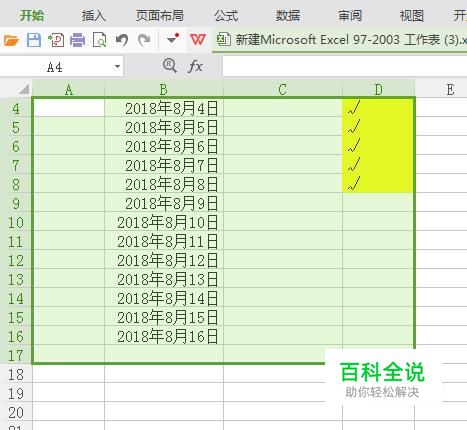
Task: Click cell with 2018年8月5日
Action: (x=164, y=128)
